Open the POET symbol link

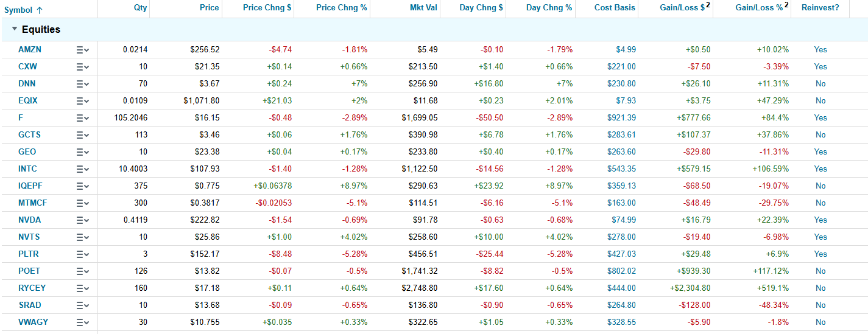pos(29,271)
